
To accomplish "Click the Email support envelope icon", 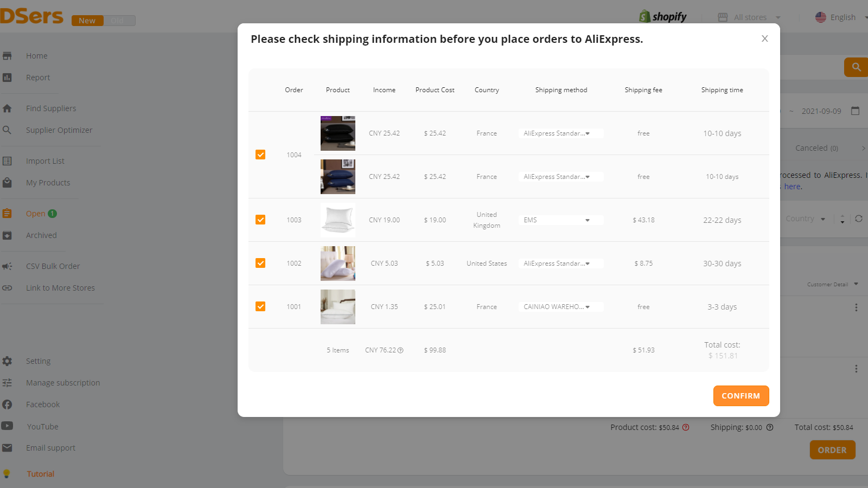I will 8,447.
